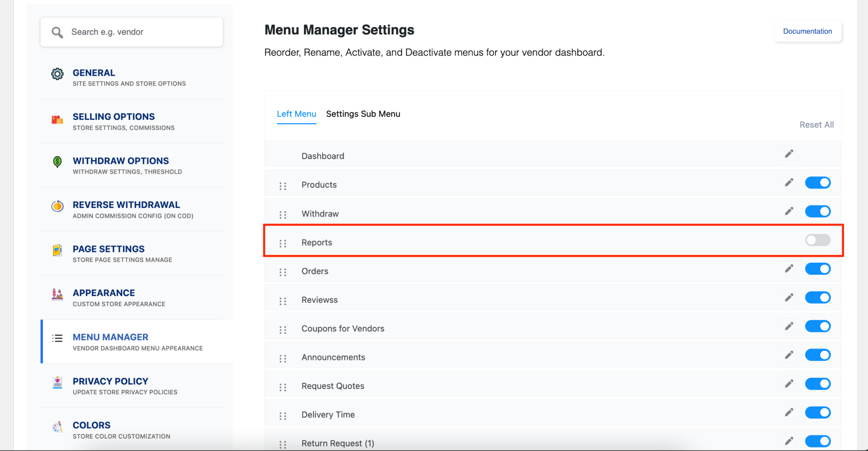This screenshot has height=451, width=868.
Task: Click the Withdraw Options dollar icon
Action: 57,162
